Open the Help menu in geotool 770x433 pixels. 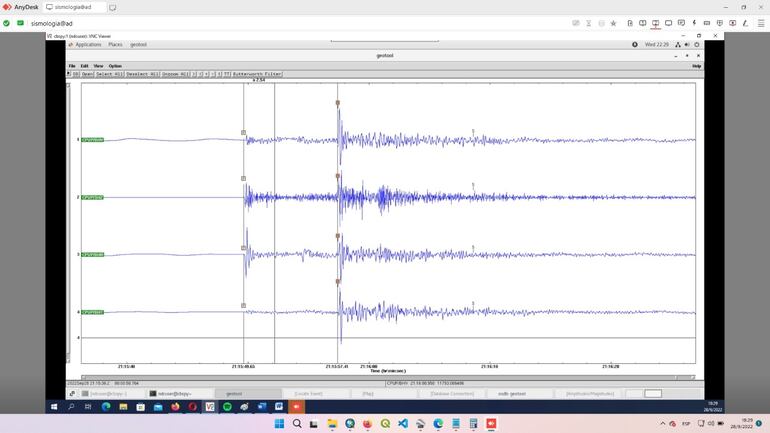pyautogui.click(x=696, y=66)
